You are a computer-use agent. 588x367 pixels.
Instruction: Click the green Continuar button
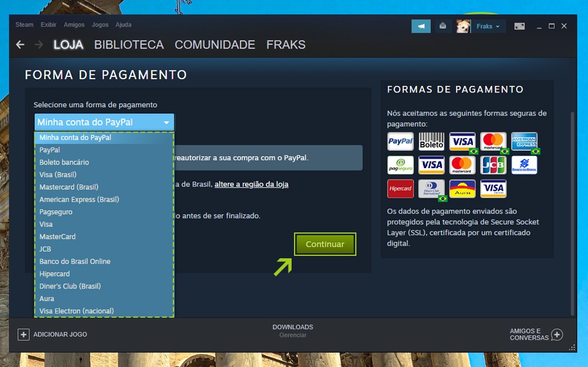tap(325, 244)
